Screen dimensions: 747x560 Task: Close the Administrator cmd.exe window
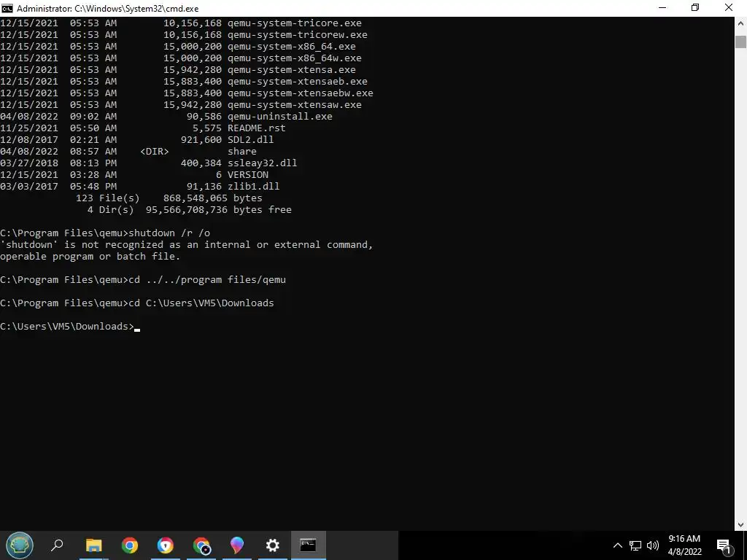click(729, 8)
